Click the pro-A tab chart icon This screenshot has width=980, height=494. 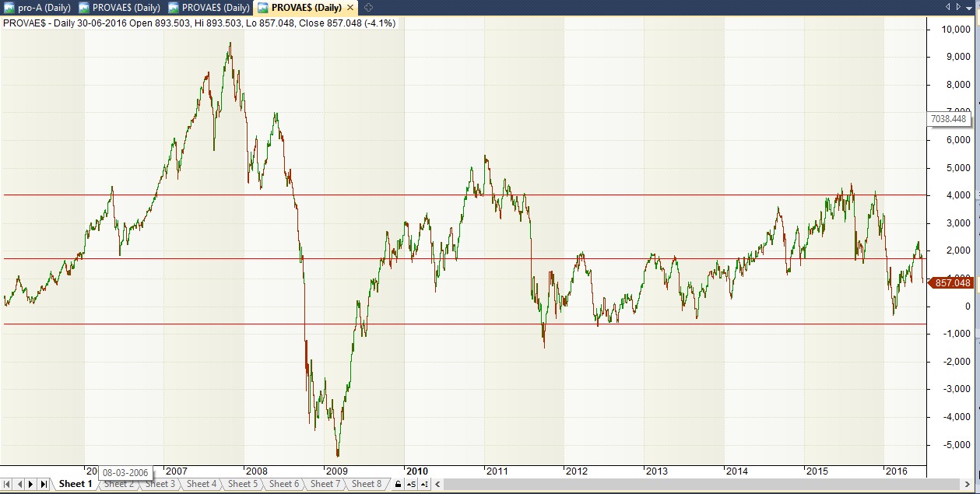pyautogui.click(x=9, y=8)
